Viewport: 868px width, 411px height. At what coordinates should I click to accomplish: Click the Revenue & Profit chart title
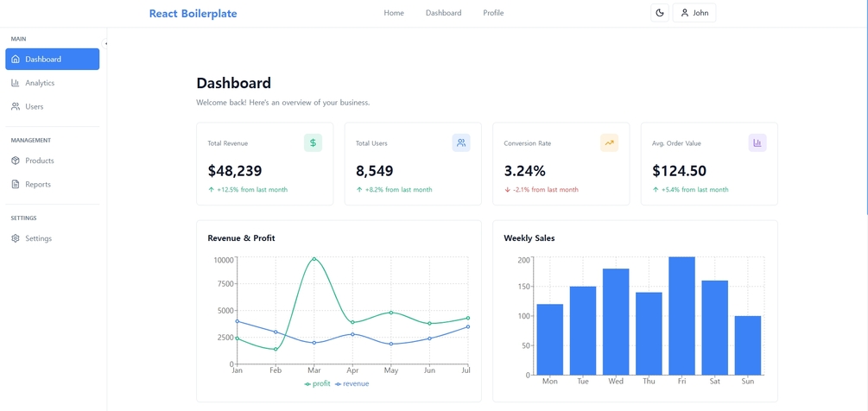(x=241, y=238)
